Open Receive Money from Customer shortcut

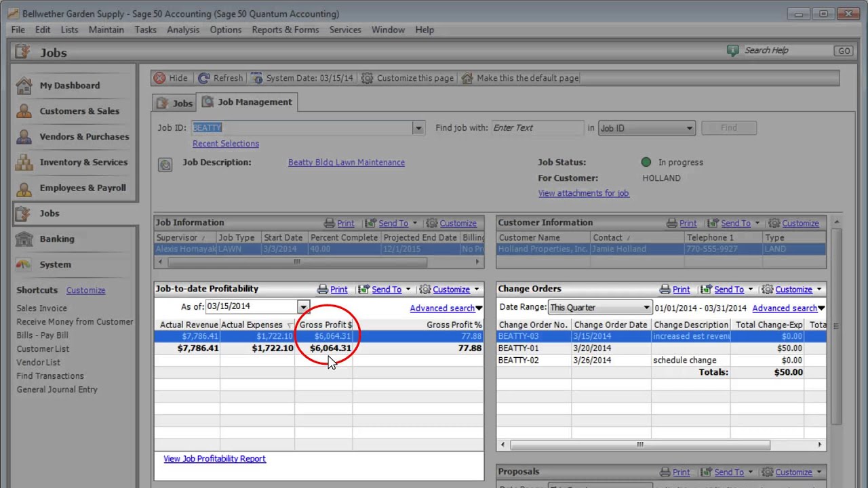[75, 322]
